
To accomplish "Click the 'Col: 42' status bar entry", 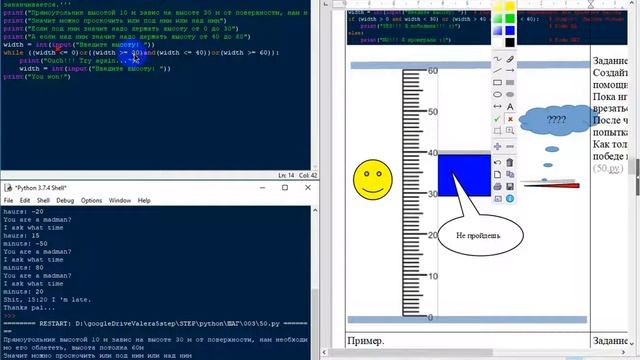I will click(308, 175).
